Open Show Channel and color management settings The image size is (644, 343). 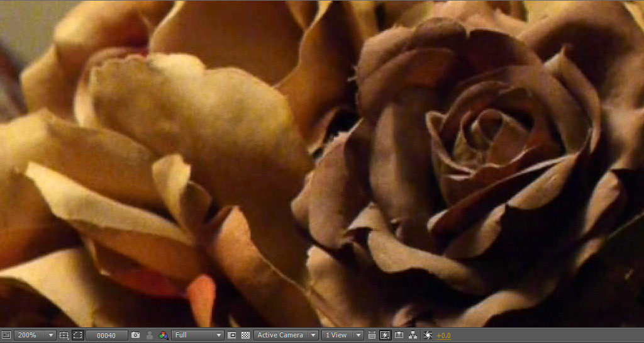tap(164, 335)
